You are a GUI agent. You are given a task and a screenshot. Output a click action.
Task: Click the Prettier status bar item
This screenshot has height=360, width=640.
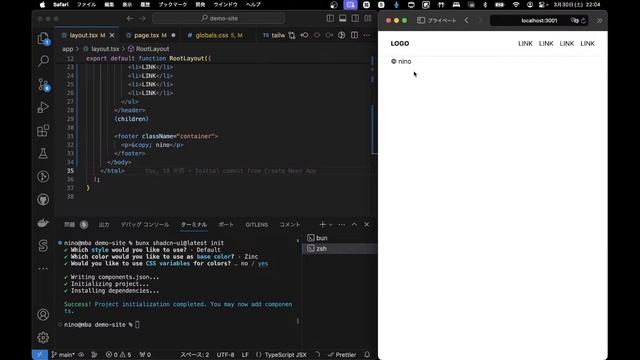342,355
